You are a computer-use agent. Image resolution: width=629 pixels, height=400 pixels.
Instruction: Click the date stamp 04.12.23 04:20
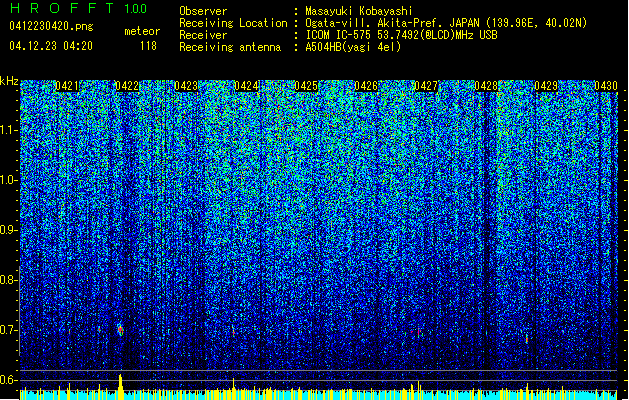51,46
